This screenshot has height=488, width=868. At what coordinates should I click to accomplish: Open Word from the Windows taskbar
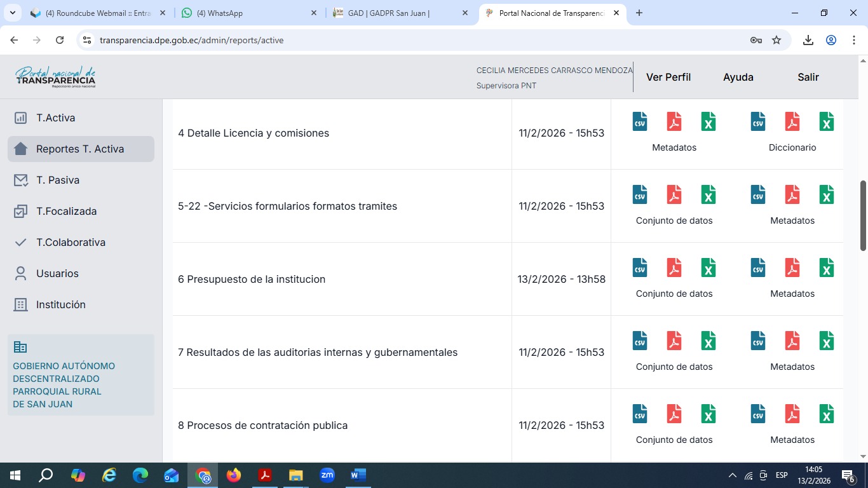pos(358,475)
